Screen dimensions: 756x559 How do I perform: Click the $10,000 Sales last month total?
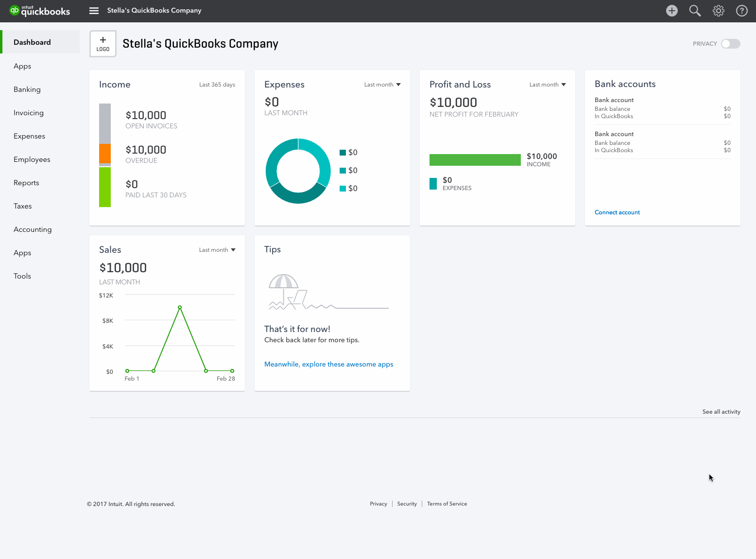(123, 268)
